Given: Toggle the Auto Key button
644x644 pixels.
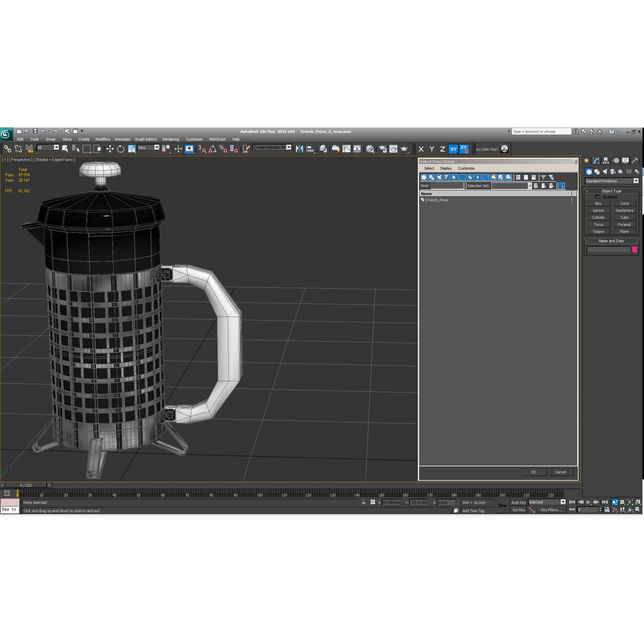Looking at the screenshot, I should [x=518, y=502].
